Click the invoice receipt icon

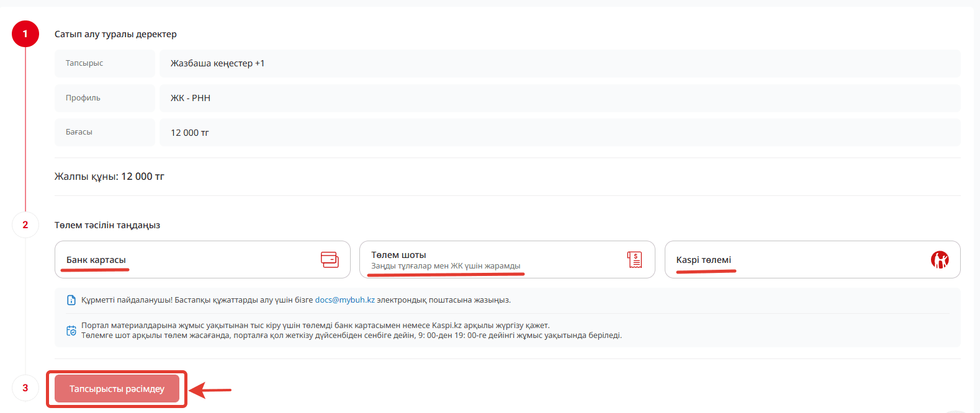pyautogui.click(x=634, y=260)
